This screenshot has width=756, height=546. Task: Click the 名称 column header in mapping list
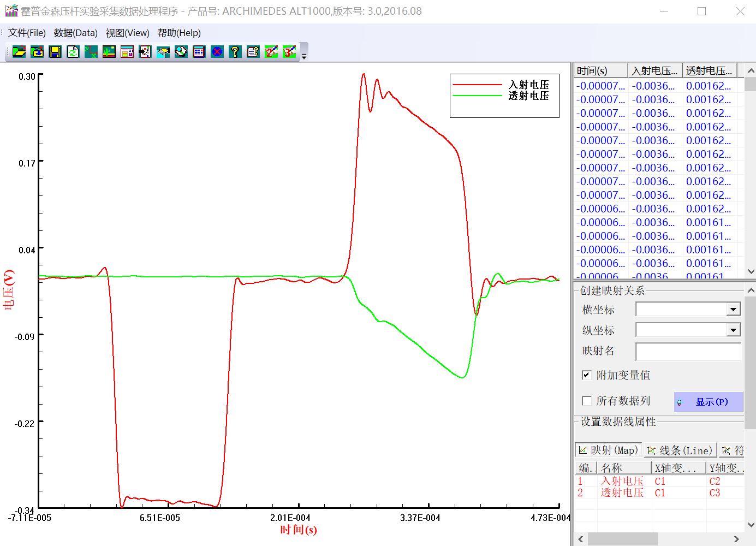(624, 468)
